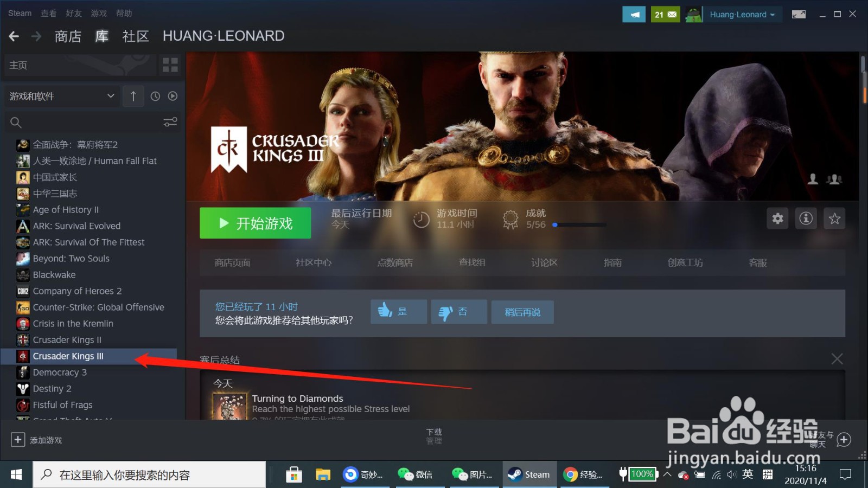Open the 社区中心 link
Viewport: 868px width, 488px height.
[x=314, y=263]
